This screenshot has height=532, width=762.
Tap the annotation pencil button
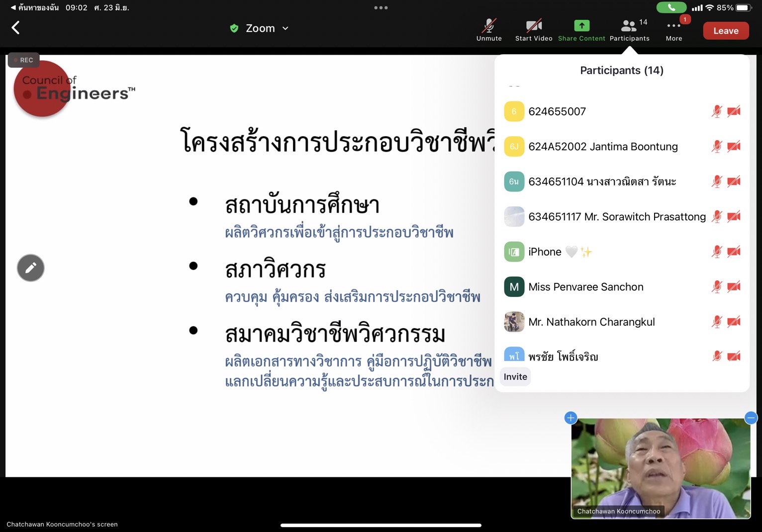click(31, 268)
